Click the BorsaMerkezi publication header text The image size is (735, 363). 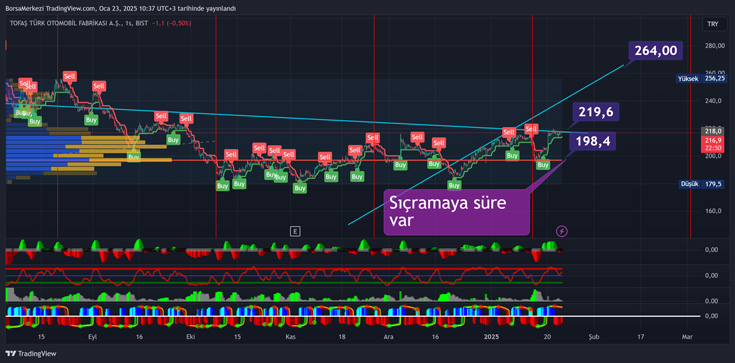coord(120,8)
